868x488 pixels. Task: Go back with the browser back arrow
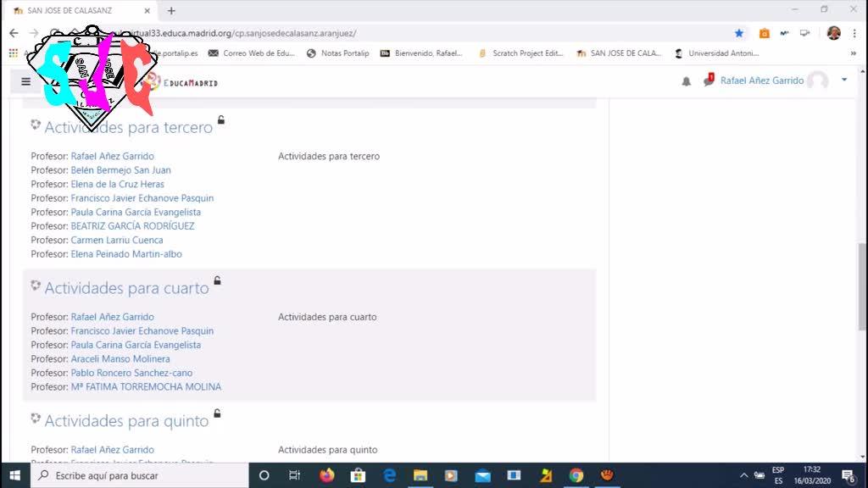(14, 33)
